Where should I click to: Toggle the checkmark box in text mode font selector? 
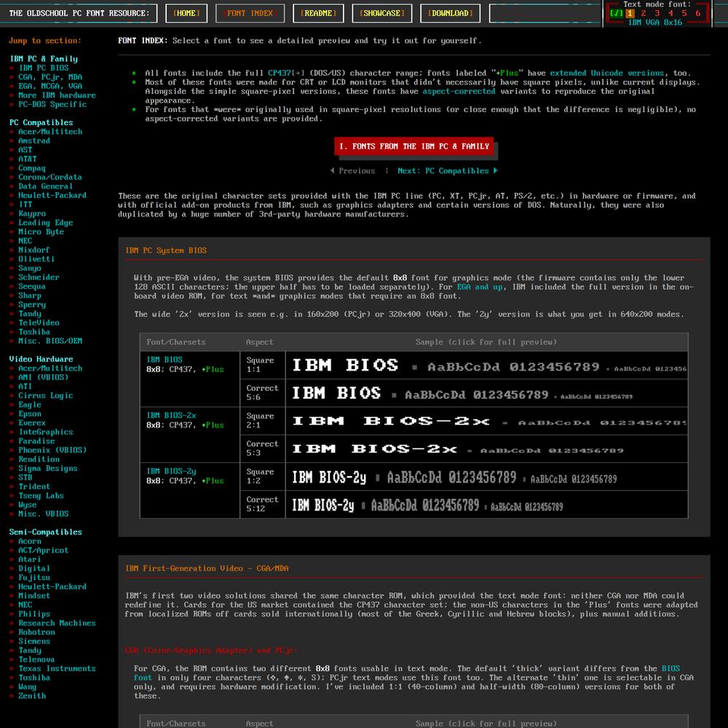[x=616, y=13]
